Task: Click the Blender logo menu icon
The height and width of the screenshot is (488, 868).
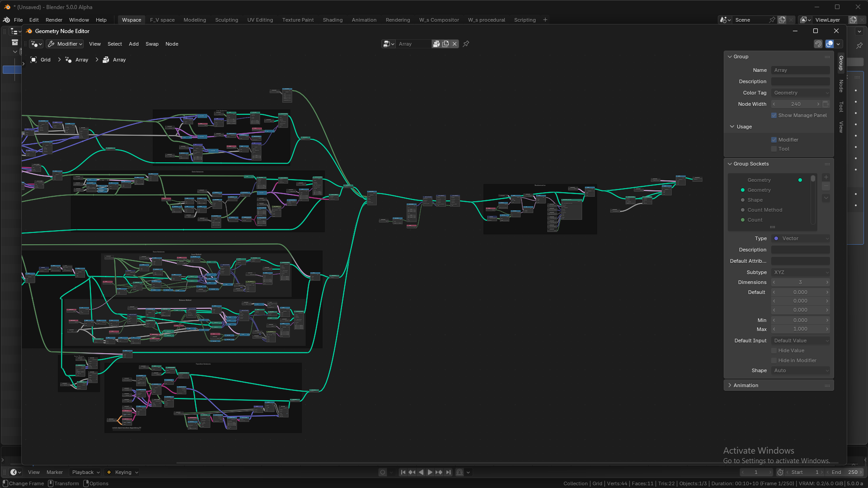Action: [7, 20]
